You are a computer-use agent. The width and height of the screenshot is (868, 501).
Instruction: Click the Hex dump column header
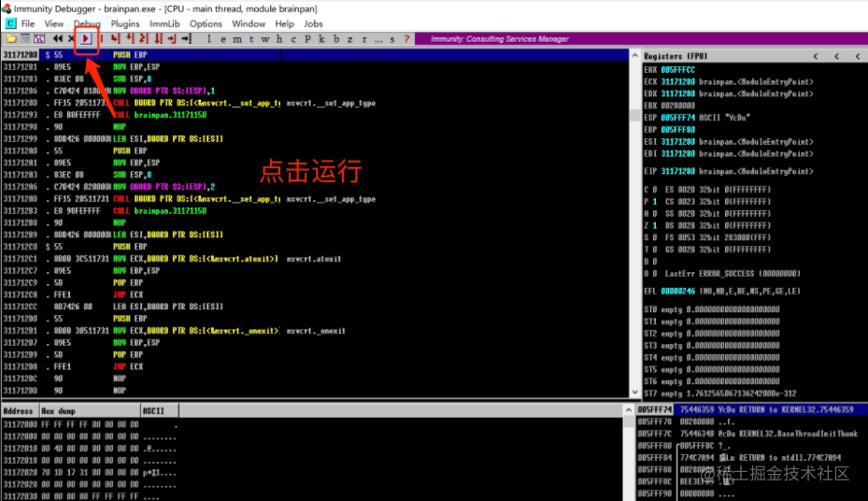[x=89, y=410]
